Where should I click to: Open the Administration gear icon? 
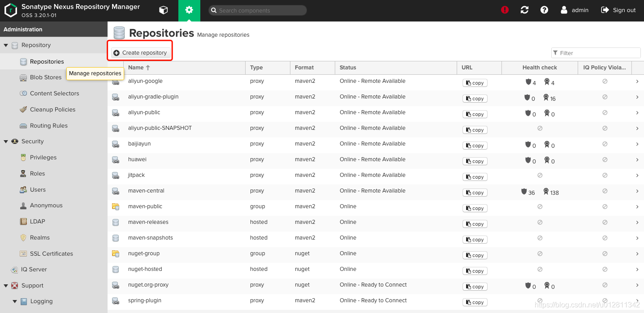(x=189, y=10)
